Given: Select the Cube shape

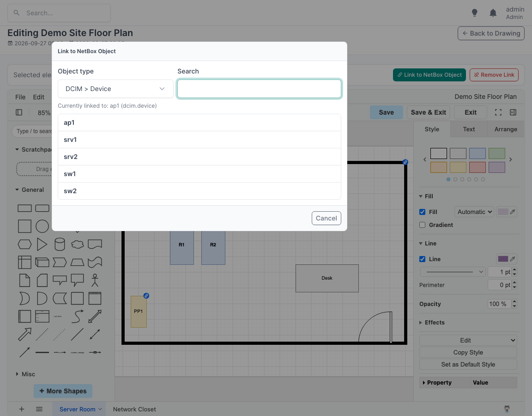Looking at the screenshot, I should 42,262.
